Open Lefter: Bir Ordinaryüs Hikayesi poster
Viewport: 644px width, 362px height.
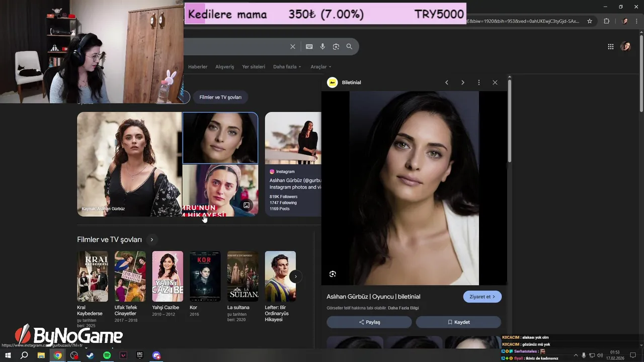click(x=280, y=276)
